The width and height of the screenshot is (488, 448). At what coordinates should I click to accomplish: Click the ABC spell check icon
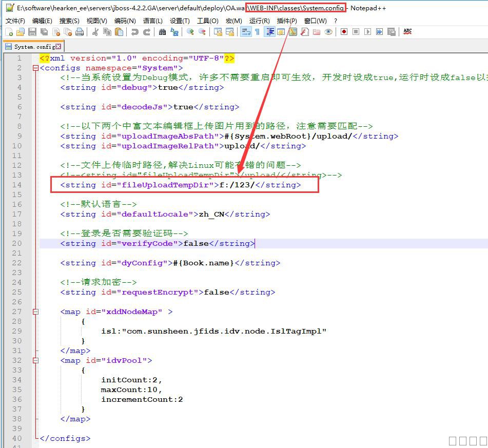[407, 32]
